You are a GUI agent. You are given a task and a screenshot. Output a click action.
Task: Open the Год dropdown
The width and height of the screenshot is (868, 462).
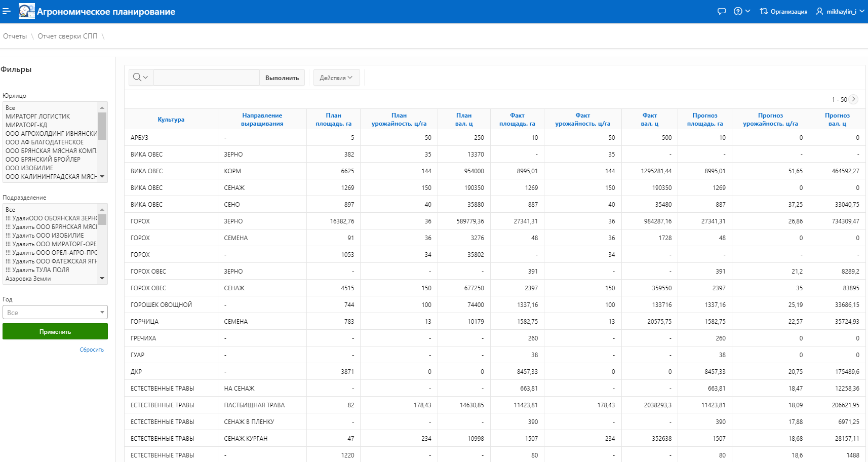point(55,313)
